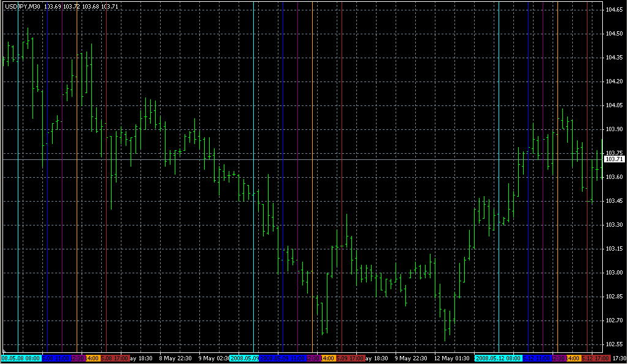Click the 8 May 22:30 time axis label
This screenshot has height=364, width=628.
coord(175,358)
